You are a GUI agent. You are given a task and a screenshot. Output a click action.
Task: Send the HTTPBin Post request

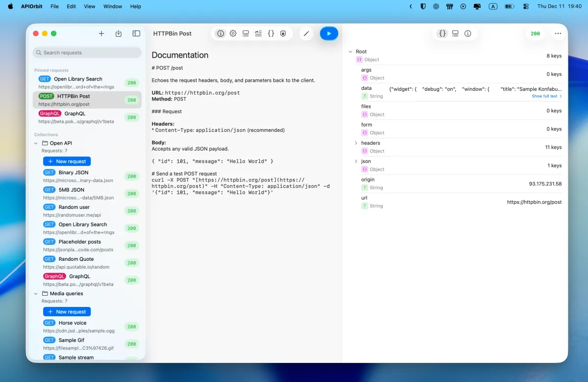pos(329,33)
